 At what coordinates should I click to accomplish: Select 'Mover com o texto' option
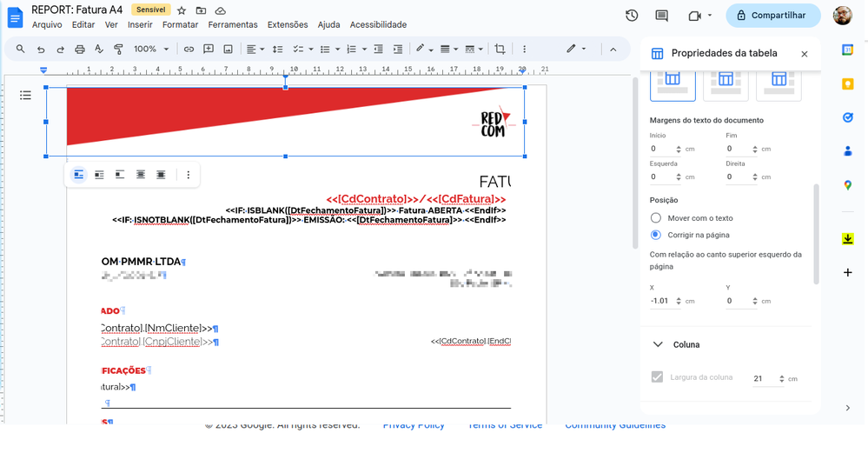(655, 218)
